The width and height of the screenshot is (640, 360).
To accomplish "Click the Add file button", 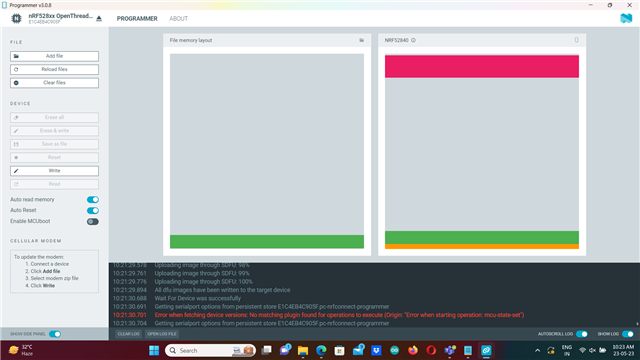I will coord(54,56).
